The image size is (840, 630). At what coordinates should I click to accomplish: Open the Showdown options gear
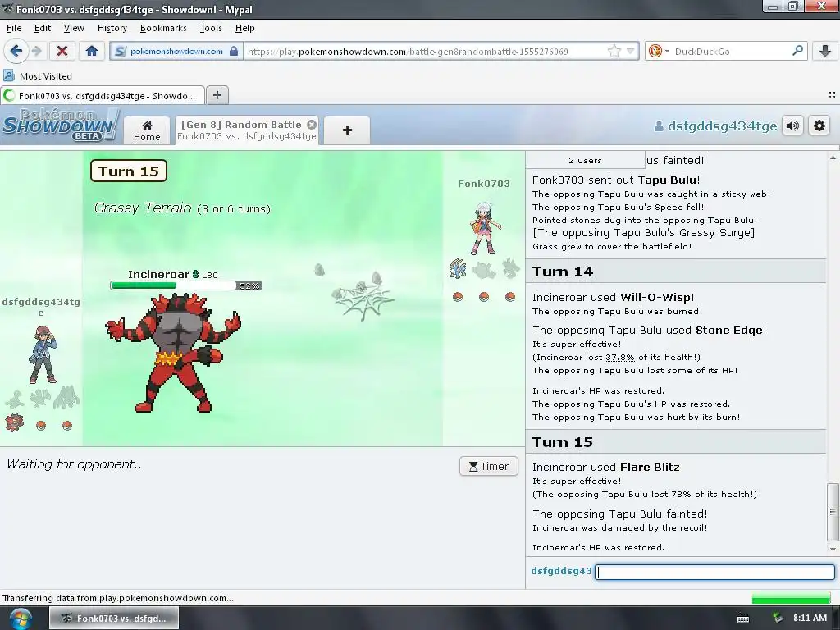click(x=819, y=126)
